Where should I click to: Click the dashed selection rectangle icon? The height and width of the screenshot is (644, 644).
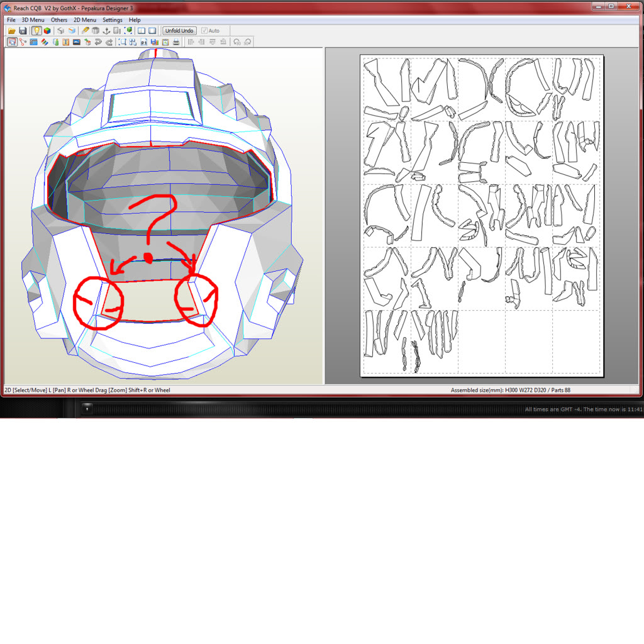pyautogui.click(x=123, y=42)
